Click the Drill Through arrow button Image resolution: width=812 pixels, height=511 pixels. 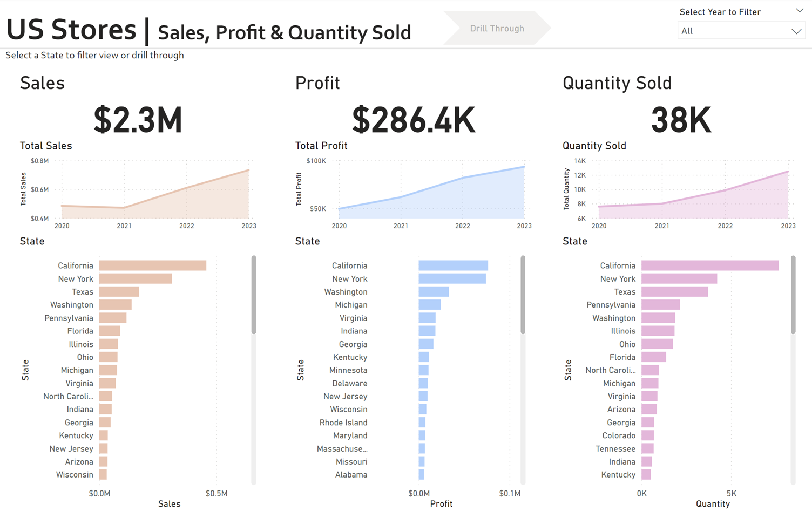point(497,29)
